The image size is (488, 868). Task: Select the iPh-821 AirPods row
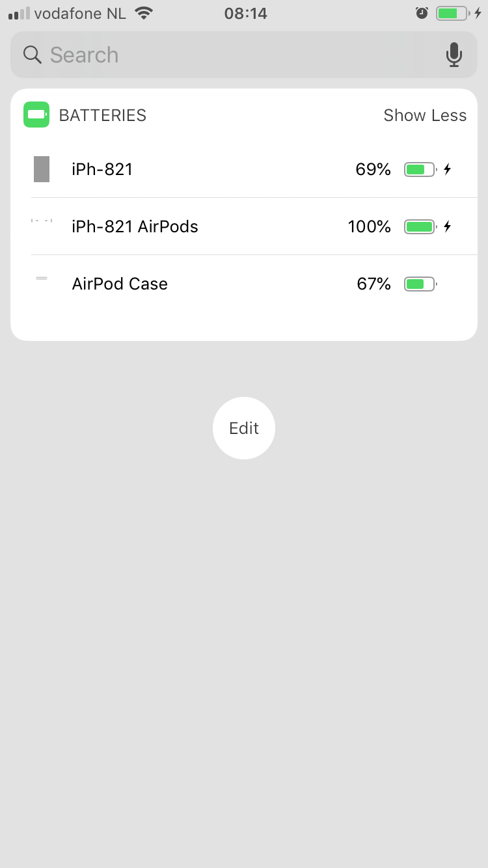point(244,226)
